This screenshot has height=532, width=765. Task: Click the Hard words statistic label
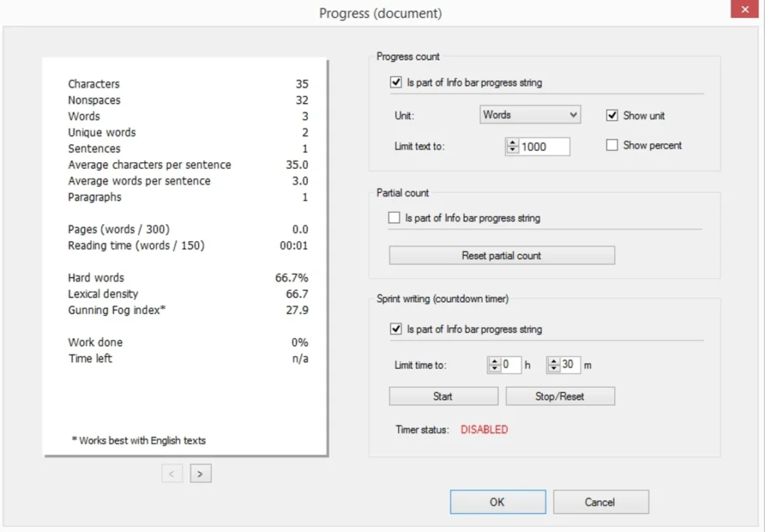point(96,278)
